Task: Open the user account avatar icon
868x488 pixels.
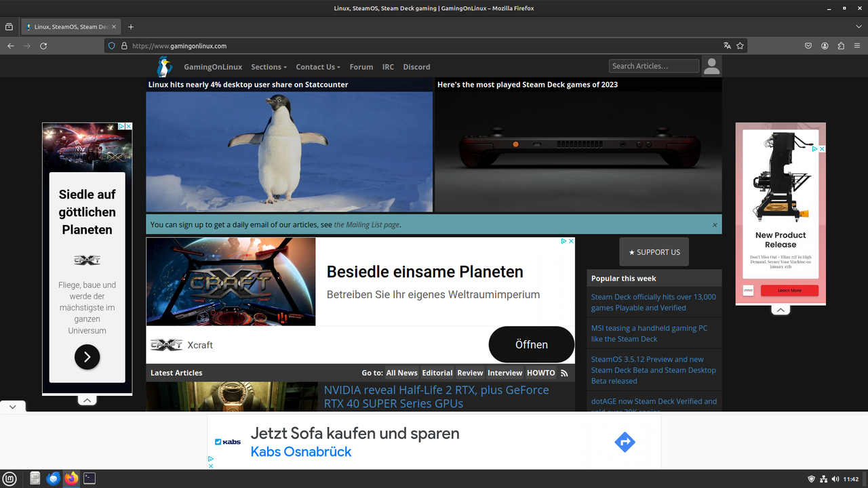Action: (x=711, y=66)
